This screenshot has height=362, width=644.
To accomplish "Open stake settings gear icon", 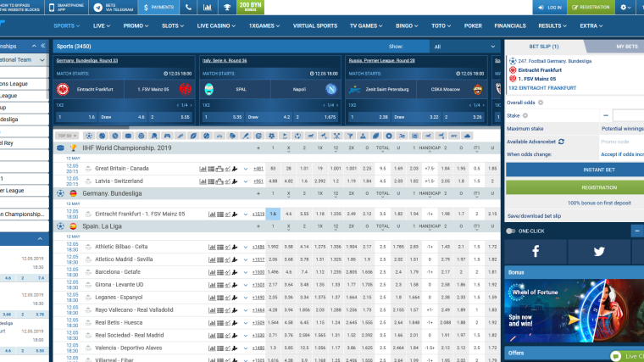I will pos(525,116).
